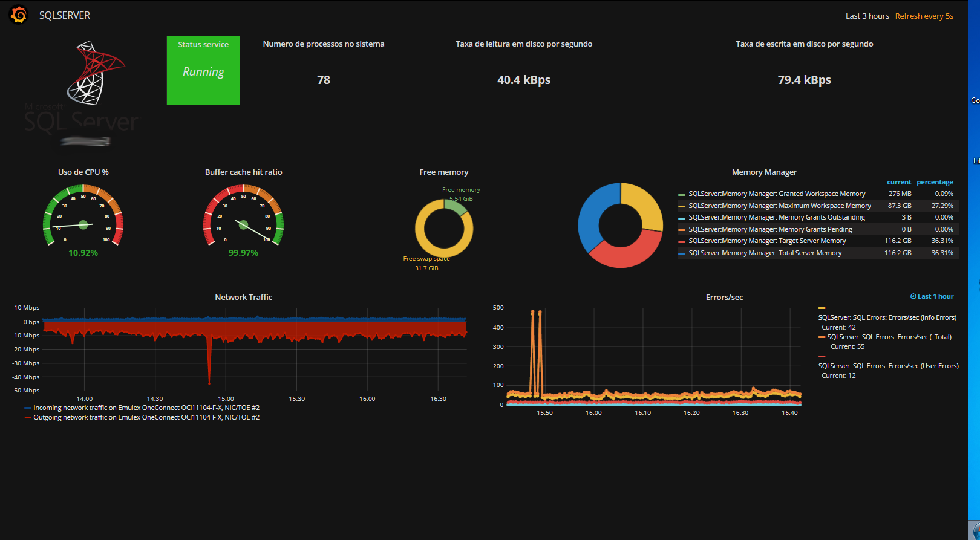Click the CPU usage gauge dial
This screenshot has width=980, height=540.
83,216
